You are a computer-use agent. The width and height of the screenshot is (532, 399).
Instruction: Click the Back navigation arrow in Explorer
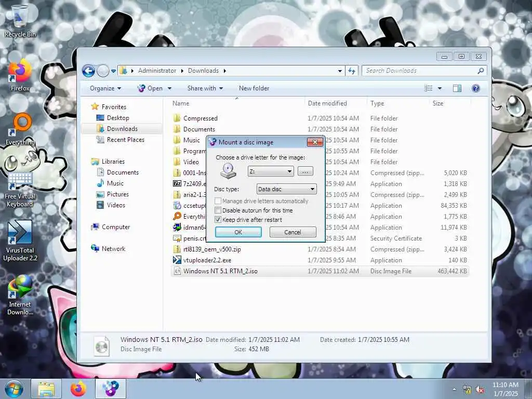click(x=88, y=71)
